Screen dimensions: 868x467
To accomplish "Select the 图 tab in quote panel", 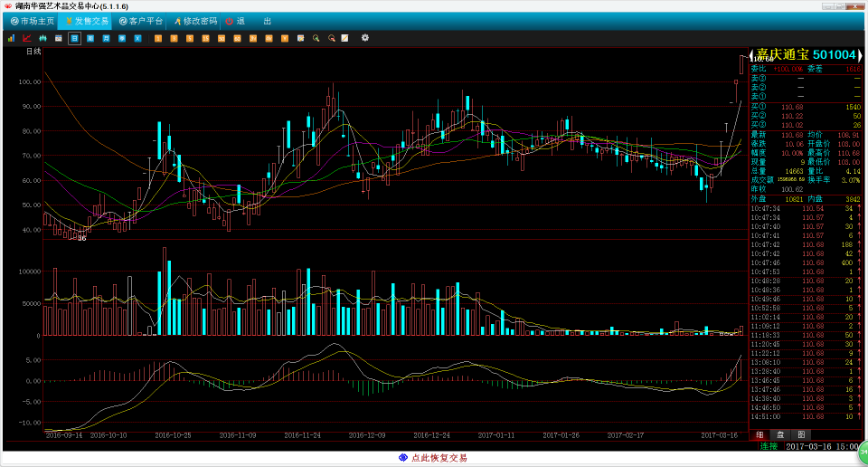I will coord(801,434).
